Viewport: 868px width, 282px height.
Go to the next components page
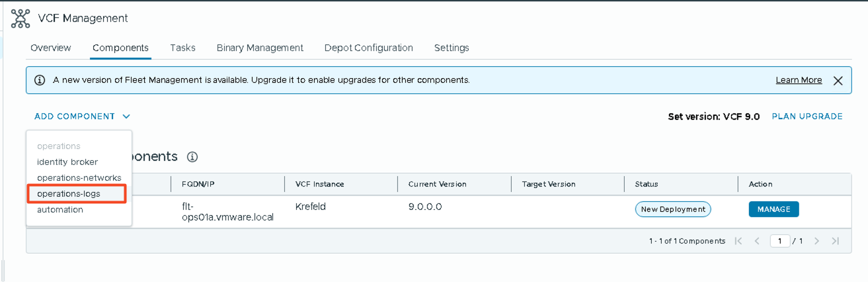[x=817, y=241]
